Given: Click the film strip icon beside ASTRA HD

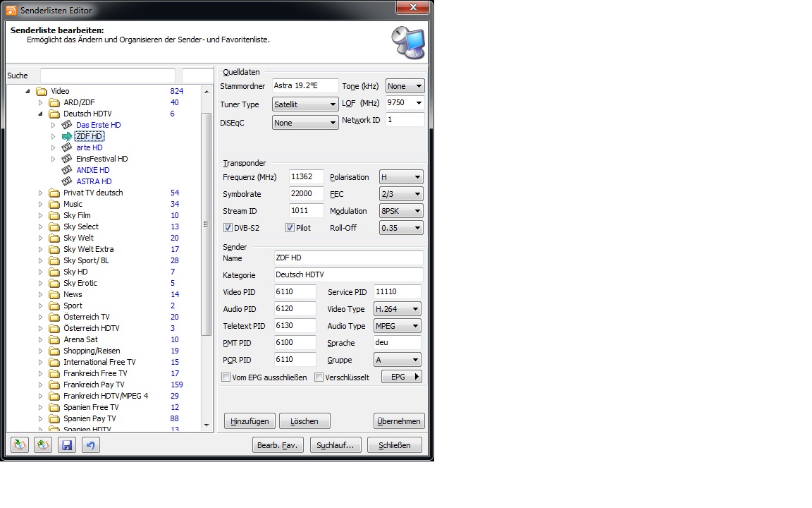Looking at the screenshot, I should pyautogui.click(x=67, y=181).
